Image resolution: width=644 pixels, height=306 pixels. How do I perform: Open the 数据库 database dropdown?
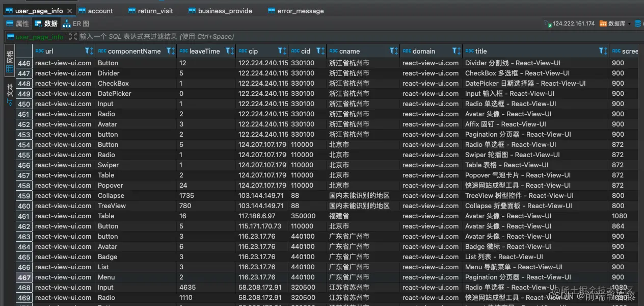pyautogui.click(x=615, y=23)
